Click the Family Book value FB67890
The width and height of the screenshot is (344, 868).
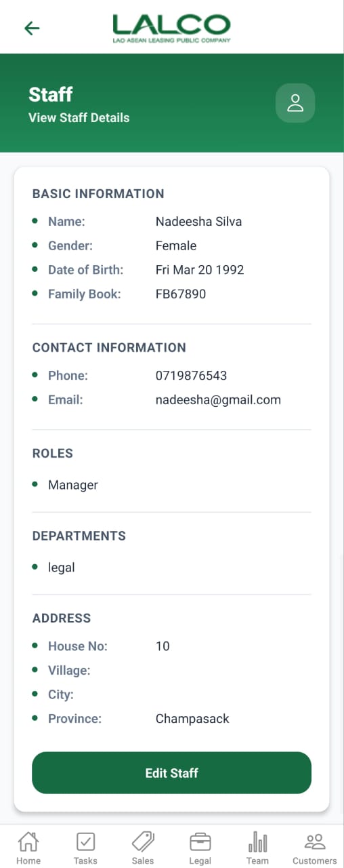[x=181, y=294]
